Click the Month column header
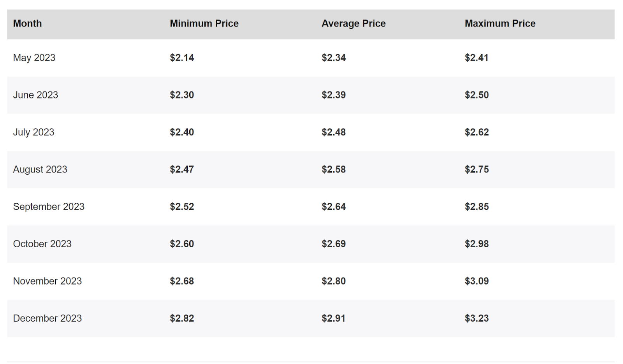This screenshot has width=623, height=364. coord(27,23)
